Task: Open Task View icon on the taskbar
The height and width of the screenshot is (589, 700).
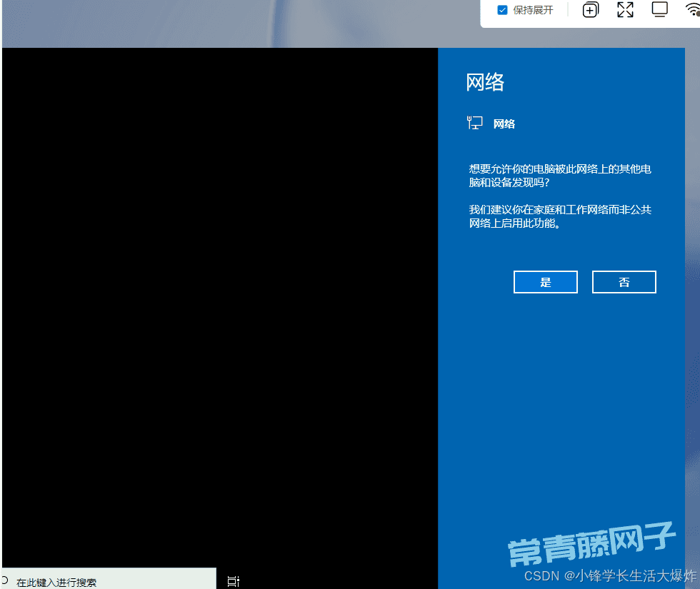Action: pyautogui.click(x=233, y=581)
